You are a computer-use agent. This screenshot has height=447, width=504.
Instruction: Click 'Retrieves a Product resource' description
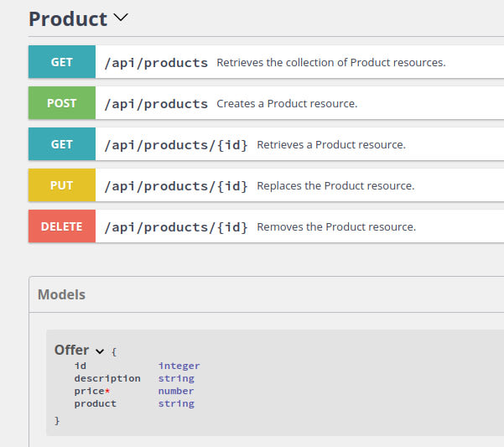[x=331, y=144]
